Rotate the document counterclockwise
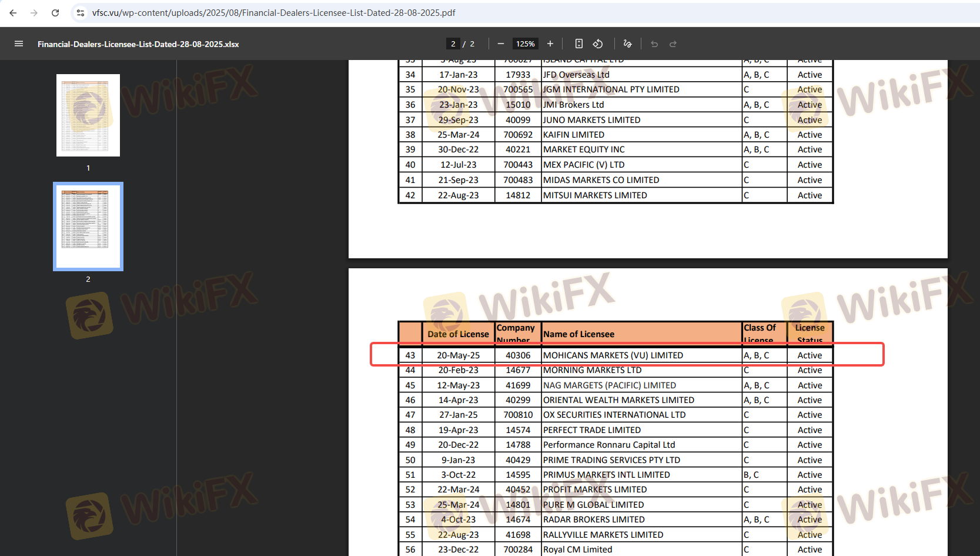 point(598,44)
